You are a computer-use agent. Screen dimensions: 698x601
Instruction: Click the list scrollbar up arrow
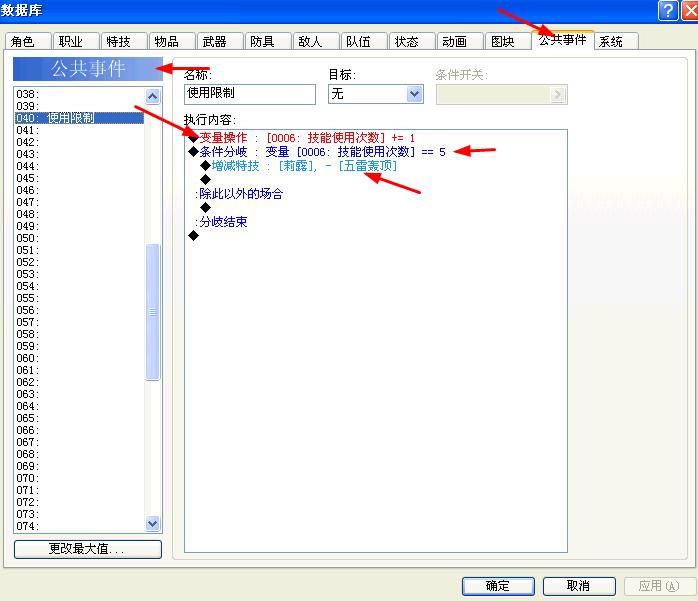pyautogui.click(x=152, y=96)
